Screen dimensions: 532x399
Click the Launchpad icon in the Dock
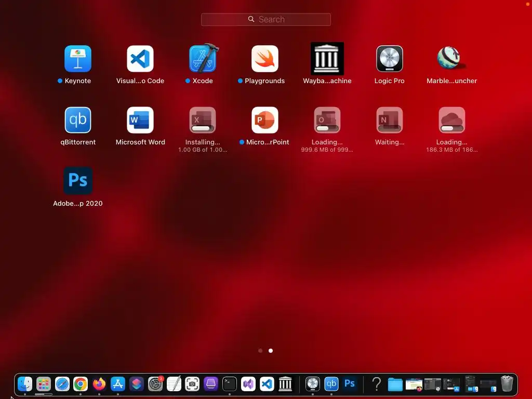44,384
